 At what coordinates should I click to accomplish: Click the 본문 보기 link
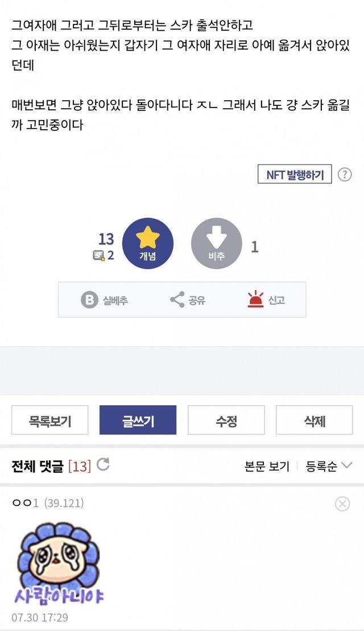[267, 467]
